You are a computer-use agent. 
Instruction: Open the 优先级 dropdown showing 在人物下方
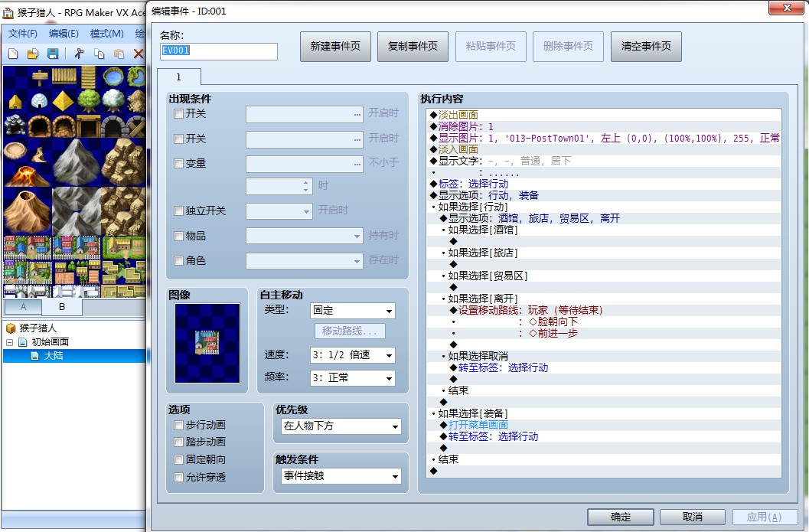(341, 426)
